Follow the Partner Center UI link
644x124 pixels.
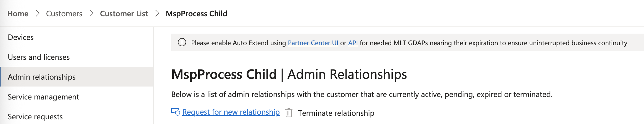point(313,43)
